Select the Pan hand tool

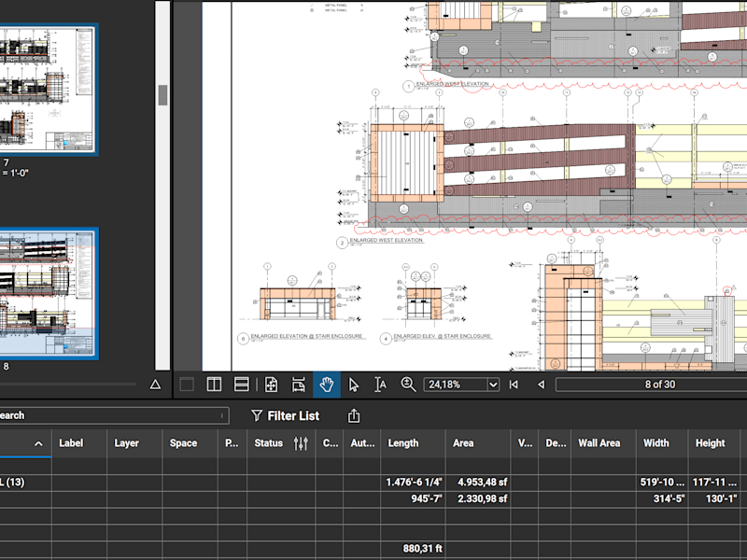point(326,385)
